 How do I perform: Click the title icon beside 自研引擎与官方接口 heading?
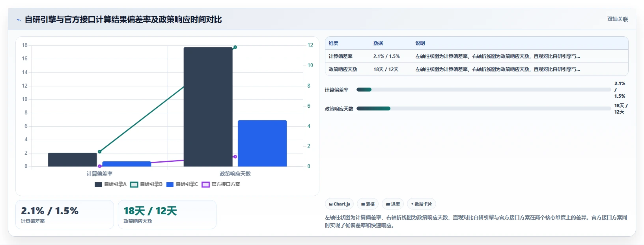pyautogui.click(x=19, y=20)
